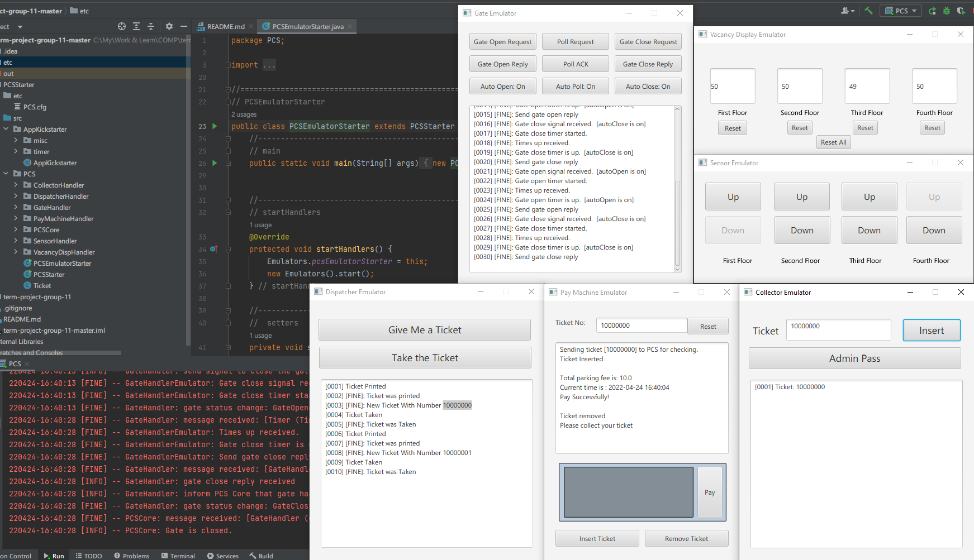
Task: Open the Problems tool window tab
Action: [x=131, y=556]
